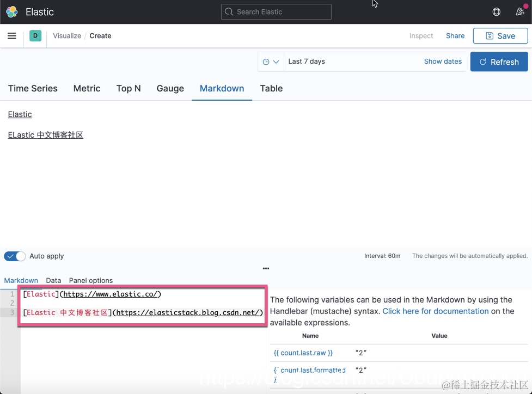Open Click here for documentation link
The width and height of the screenshot is (532, 394).
point(435,311)
